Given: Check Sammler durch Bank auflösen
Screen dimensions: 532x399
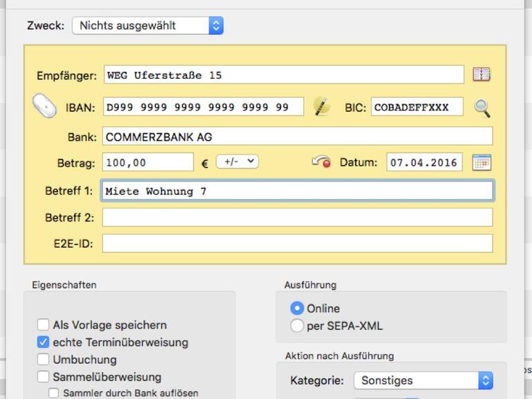Looking at the screenshot, I should 53,393.
